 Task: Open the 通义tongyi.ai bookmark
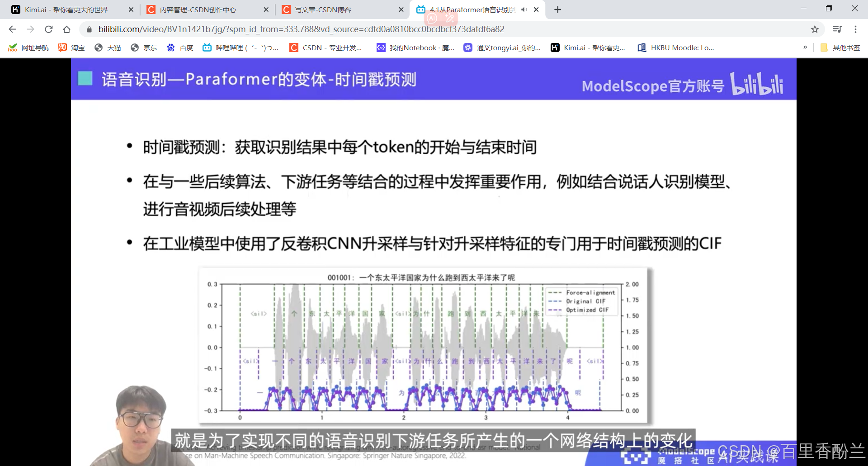click(502, 48)
